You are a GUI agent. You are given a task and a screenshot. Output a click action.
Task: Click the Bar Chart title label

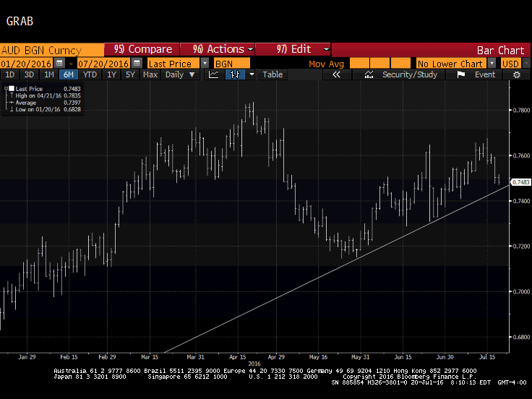500,50
